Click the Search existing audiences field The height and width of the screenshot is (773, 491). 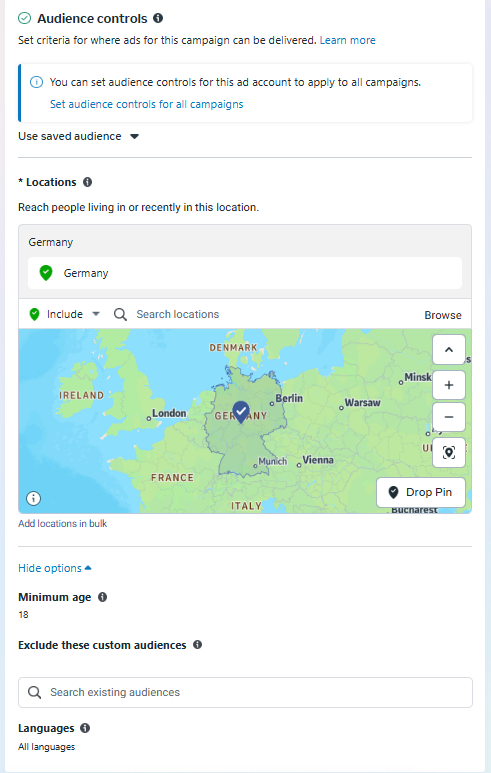pos(245,692)
